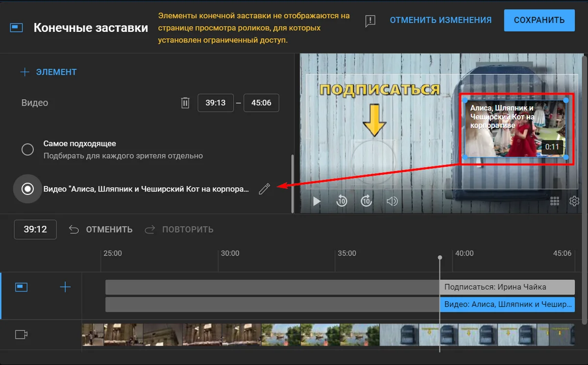Click the plus icon in the timeline track
Screen dimensions: 588x365
65,287
